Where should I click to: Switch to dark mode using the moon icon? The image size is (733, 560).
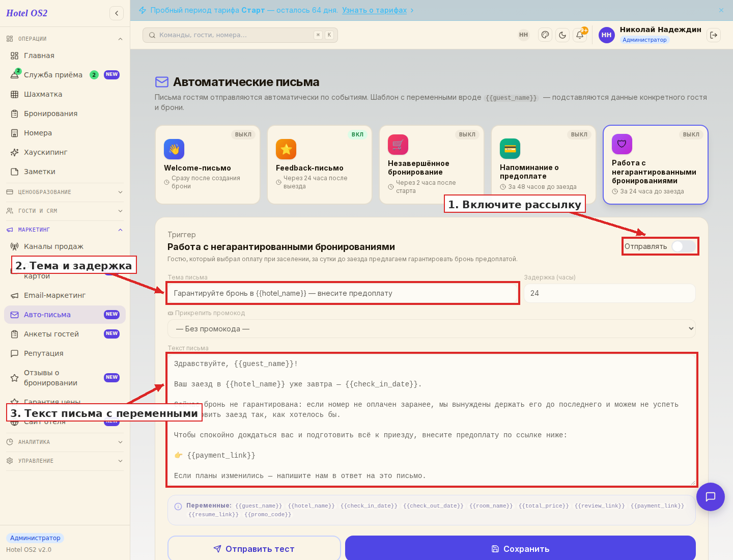click(562, 35)
